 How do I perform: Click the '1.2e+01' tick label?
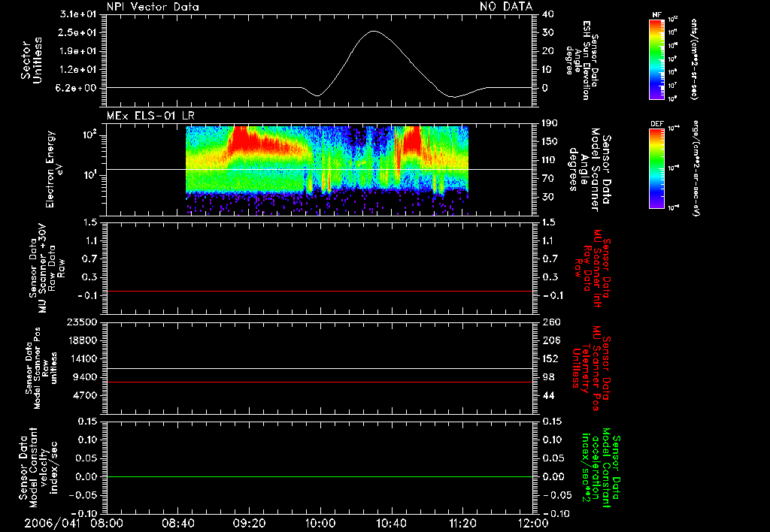pos(78,69)
